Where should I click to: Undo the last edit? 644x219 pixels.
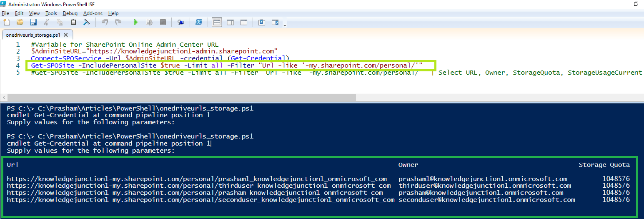[x=105, y=22]
